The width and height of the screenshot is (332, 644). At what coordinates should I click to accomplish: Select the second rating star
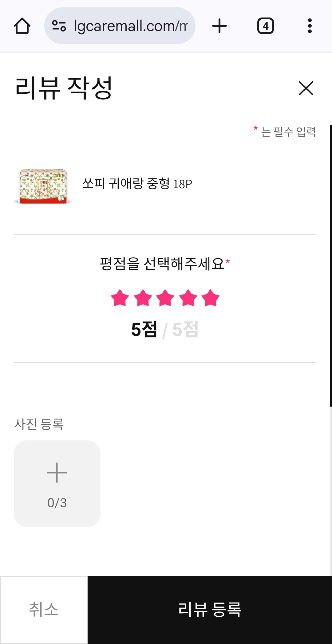(x=143, y=298)
